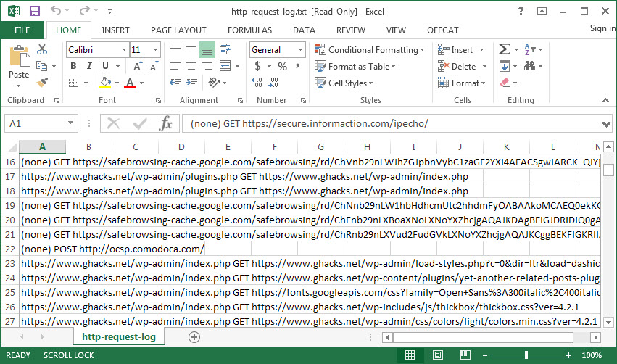This screenshot has height=364, width=617.
Task: Click Format cells button
Action: (462, 83)
